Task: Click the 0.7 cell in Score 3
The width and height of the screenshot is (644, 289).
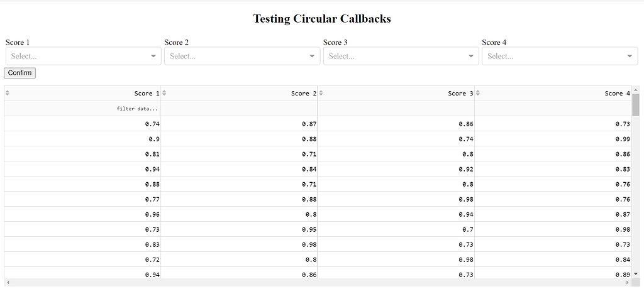Action: [396, 229]
